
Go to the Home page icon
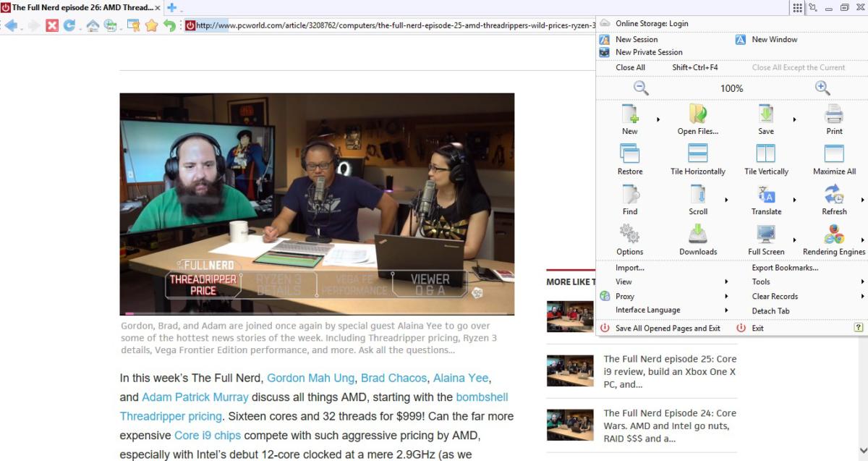pyautogui.click(x=93, y=25)
